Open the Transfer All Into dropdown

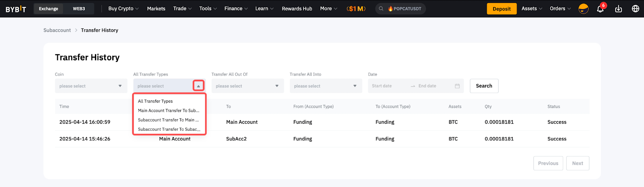click(x=326, y=86)
